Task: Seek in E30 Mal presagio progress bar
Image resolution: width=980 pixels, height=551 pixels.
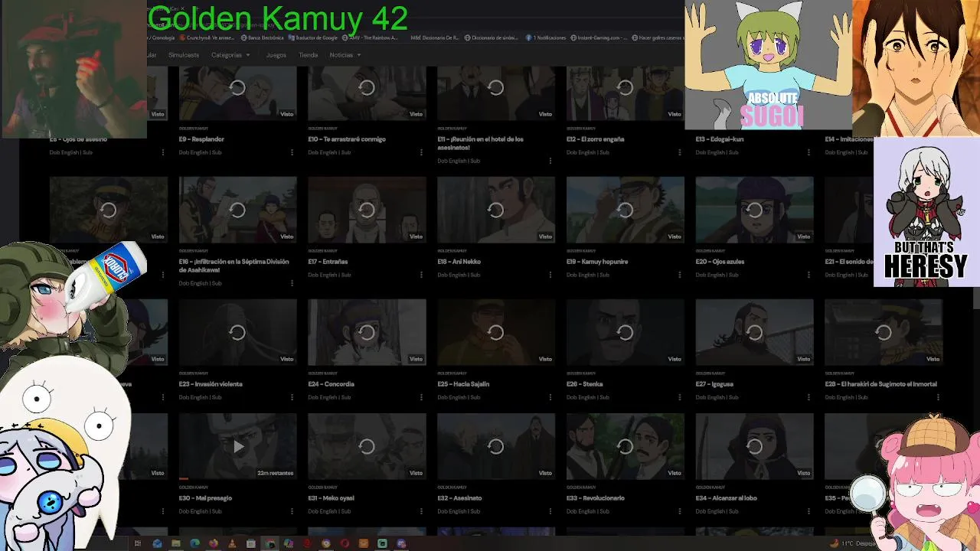Action: [237, 479]
